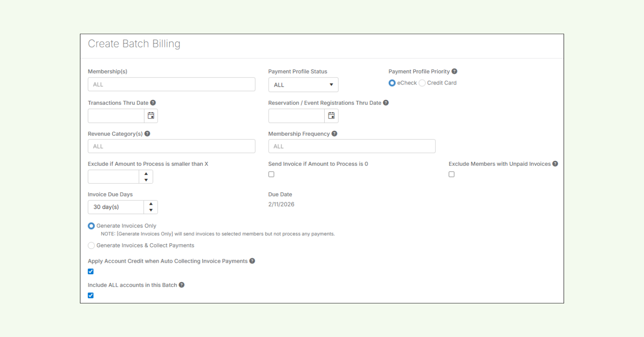The height and width of the screenshot is (337, 644).
Task: View help for Membership Frequency
Action: click(334, 133)
